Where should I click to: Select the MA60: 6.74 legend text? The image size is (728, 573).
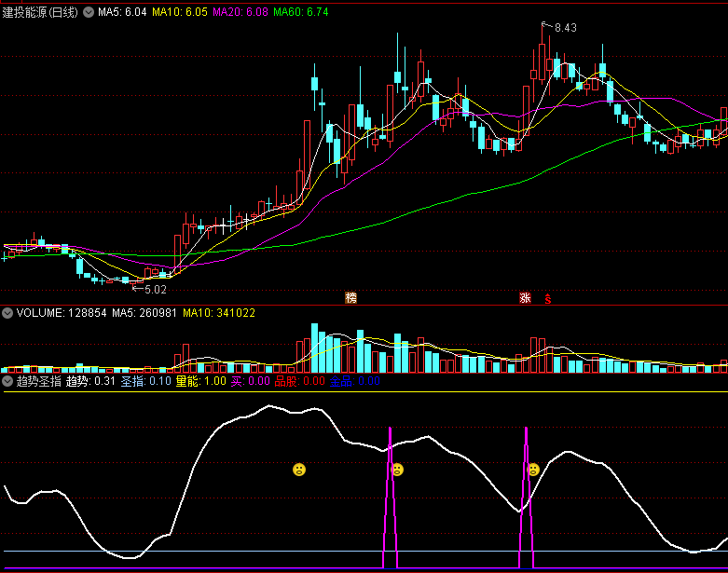click(x=301, y=12)
